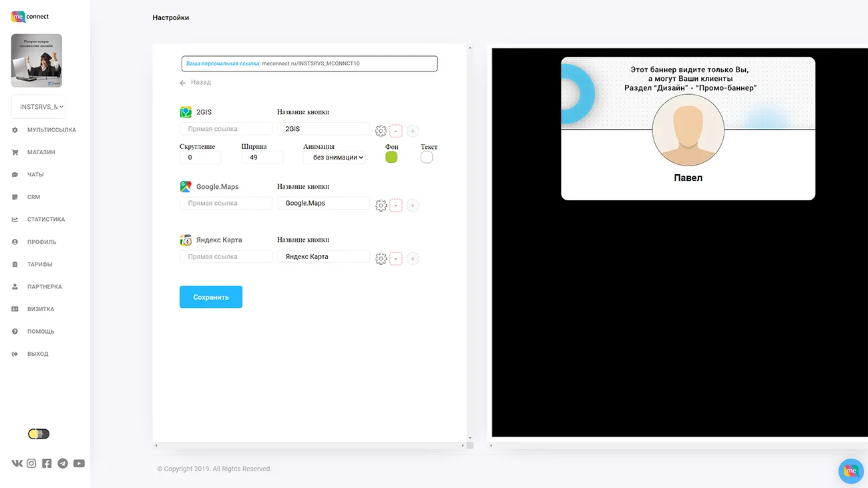Go to the СТАТИСТИКА menu item
This screenshot has width=868, height=488.
pyautogui.click(x=45, y=220)
